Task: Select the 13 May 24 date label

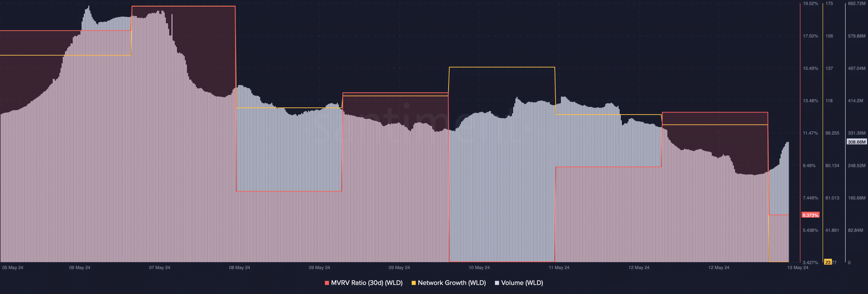Action: 798,268
